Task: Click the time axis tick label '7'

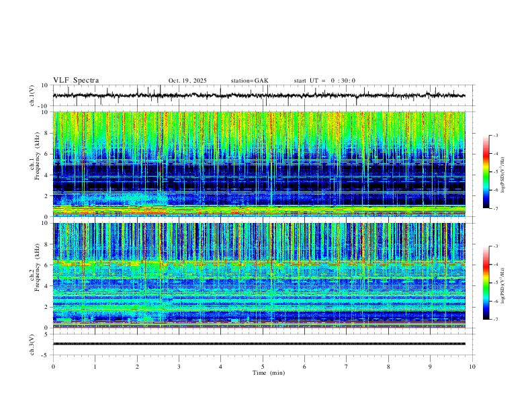Action: pyautogui.click(x=347, y=367)
